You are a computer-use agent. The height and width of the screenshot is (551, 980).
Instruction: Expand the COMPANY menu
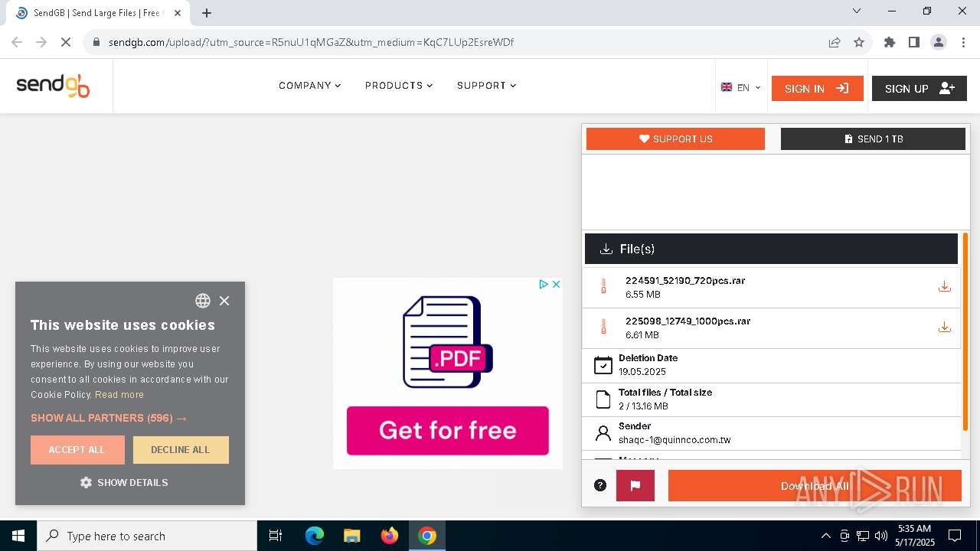click(310, 86)
